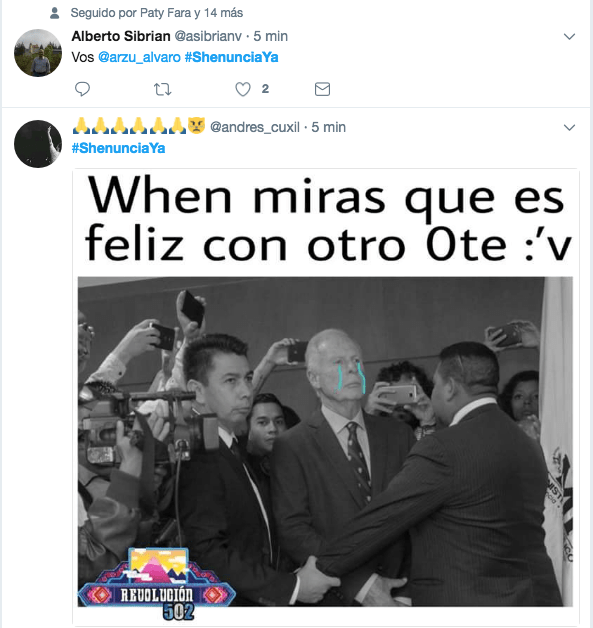
Task: Open andres_cuxil's dark profile avatar
Action: 38,144
